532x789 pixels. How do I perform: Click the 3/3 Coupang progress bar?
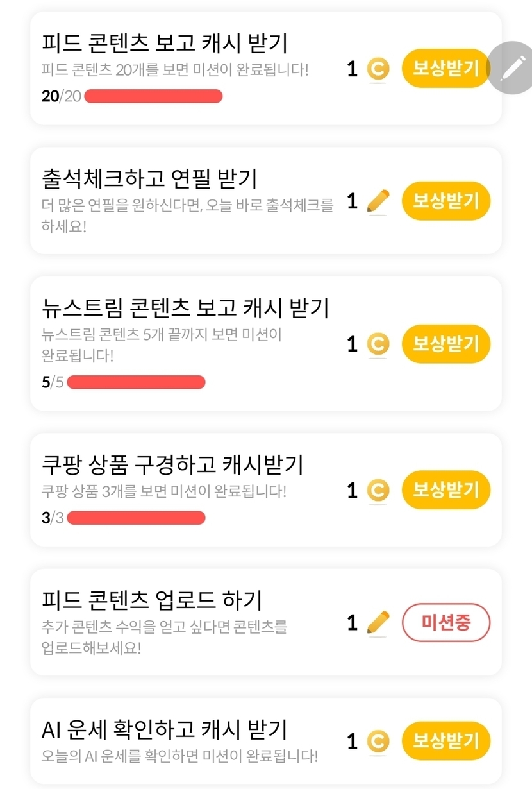click(x=136, y=518)
